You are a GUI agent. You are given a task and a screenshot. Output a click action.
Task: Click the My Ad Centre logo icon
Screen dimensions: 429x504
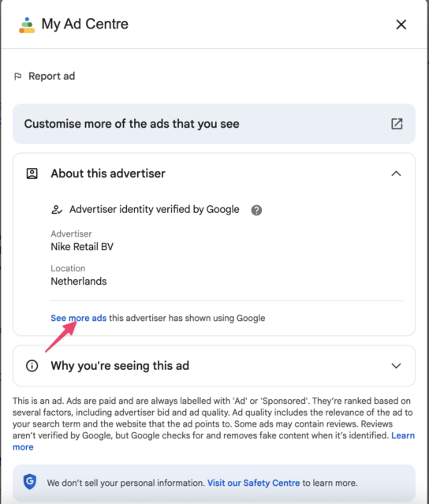[27, 25]
